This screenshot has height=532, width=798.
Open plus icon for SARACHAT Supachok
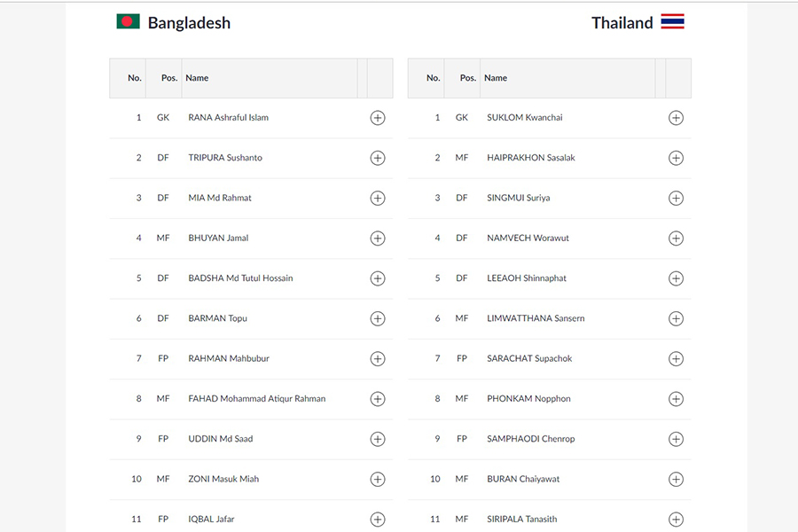coord(676,359)
